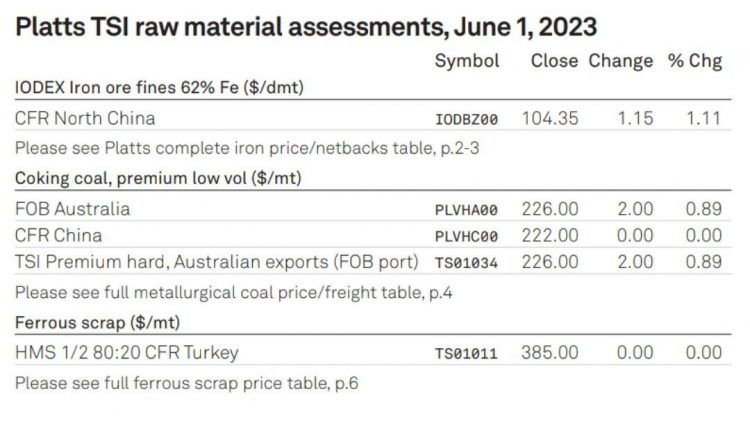Viewport: 750px width, 430px height.
Task: Open the Platts complete iron price/netbacks table note
Action: point(206,148)
